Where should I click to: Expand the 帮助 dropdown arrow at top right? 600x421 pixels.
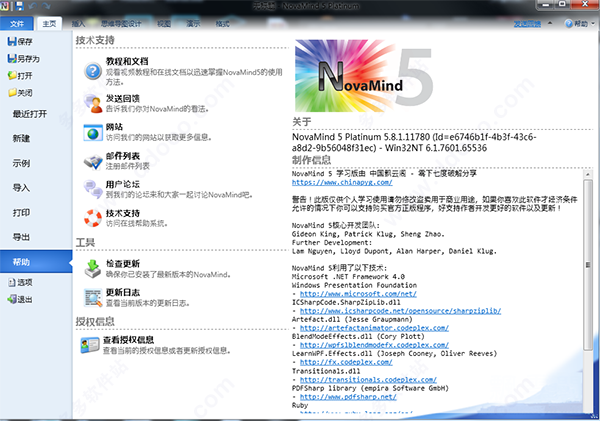tap(593, 24)
